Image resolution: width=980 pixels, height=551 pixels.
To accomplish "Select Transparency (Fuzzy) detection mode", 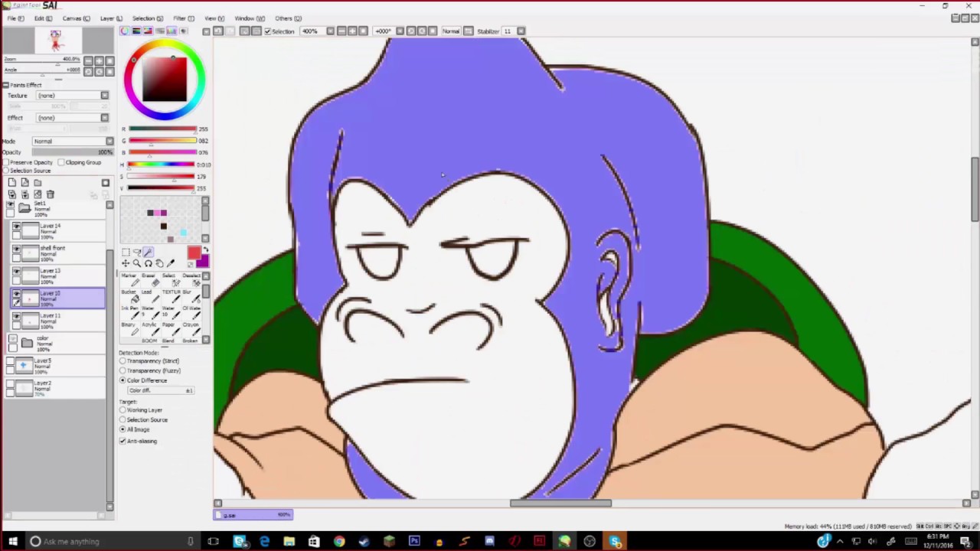I will pos(122,370).
